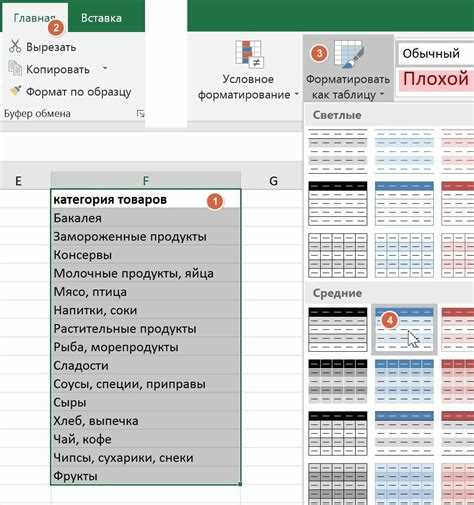Open Conditional Formatting icon

tap(249, 54)
